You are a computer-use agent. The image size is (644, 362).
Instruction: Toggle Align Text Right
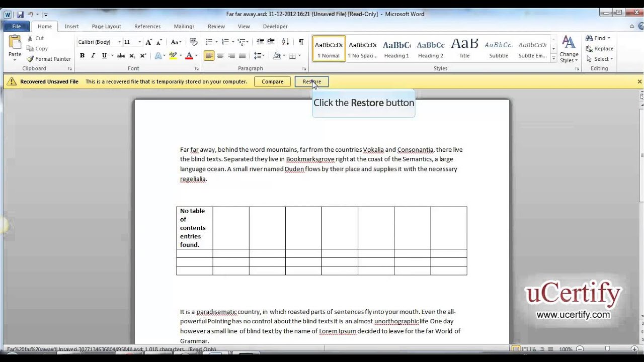coord(231,56)
